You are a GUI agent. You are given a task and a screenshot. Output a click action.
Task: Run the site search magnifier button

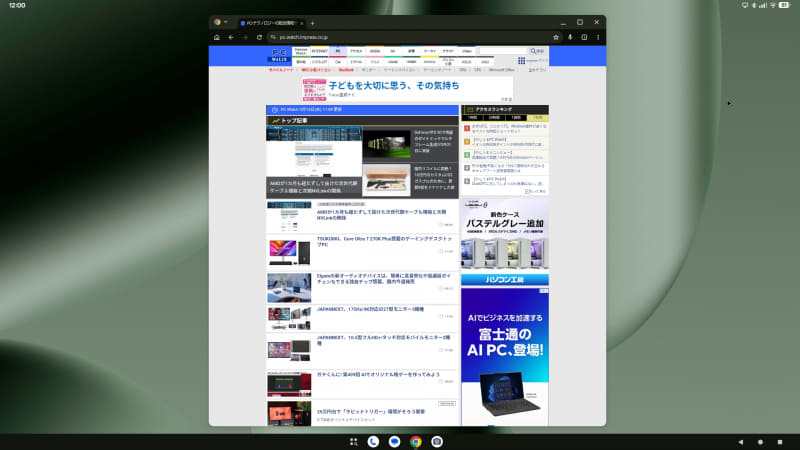(x=537, y=51)
